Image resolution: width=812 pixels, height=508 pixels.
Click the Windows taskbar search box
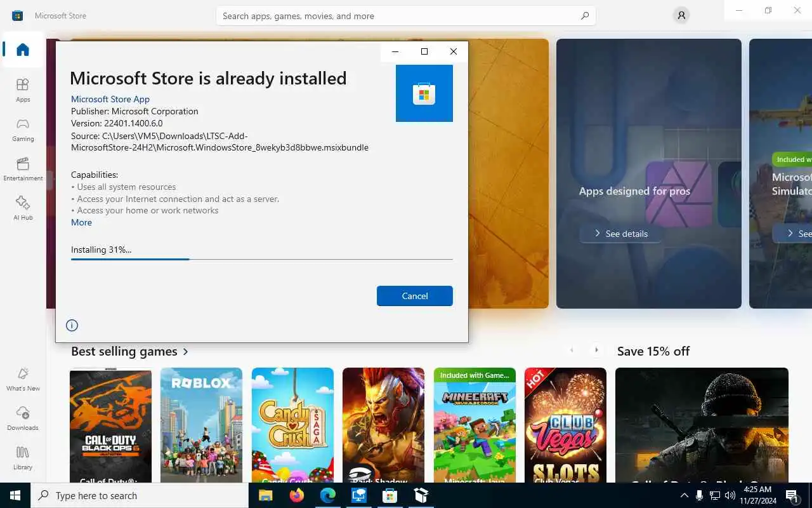coord(140,495)
